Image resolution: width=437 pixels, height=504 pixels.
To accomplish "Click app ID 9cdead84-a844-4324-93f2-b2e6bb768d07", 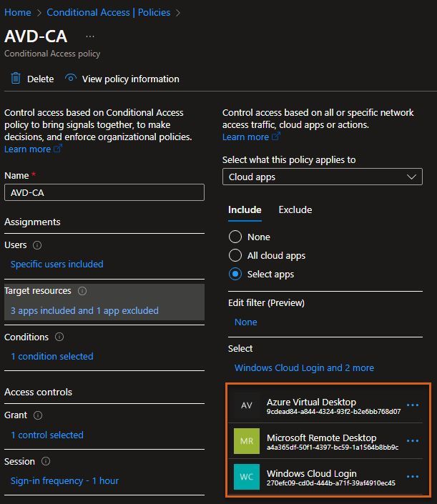I will (333, 412).
